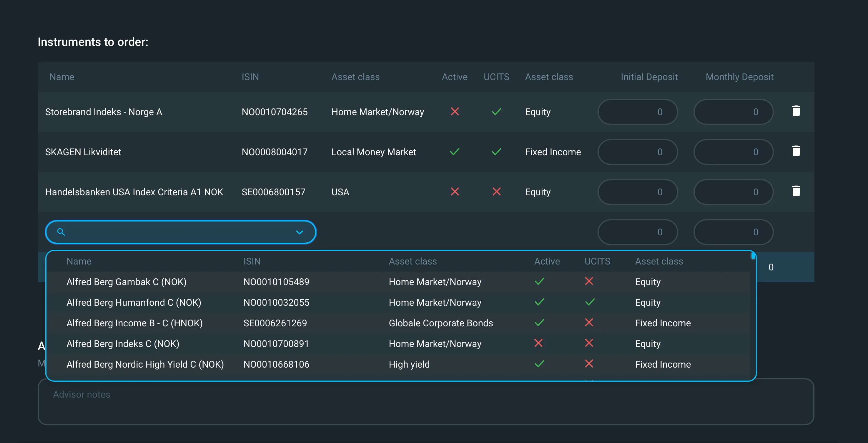Collapse the instrument search dropdown chevron

point(300,232)
